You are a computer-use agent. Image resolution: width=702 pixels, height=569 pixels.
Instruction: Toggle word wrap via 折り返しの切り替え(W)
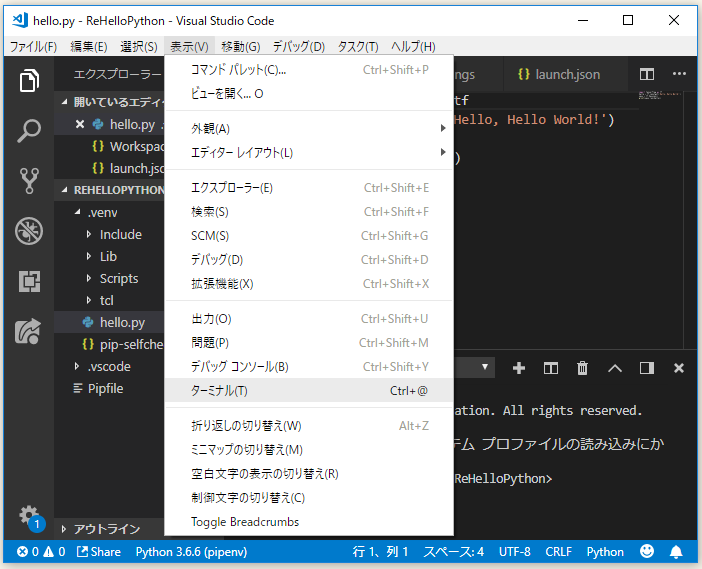point(309,426)
